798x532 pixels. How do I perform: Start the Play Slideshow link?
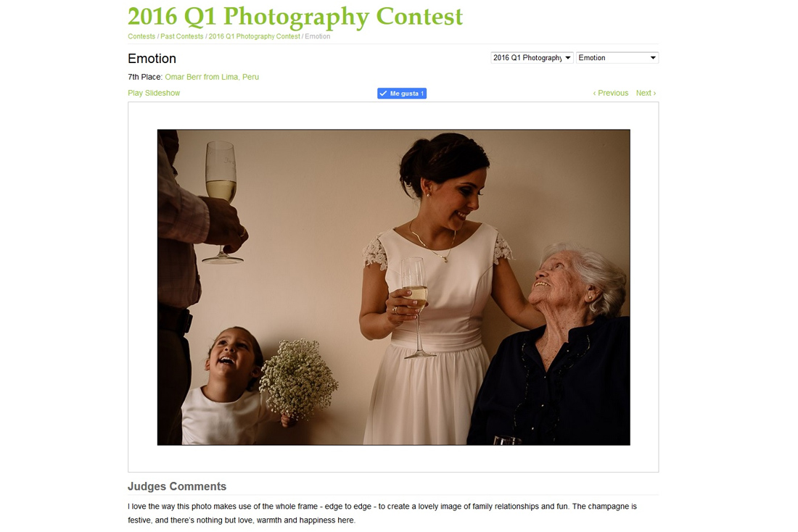pyautogui.click(x=154, y=93)
